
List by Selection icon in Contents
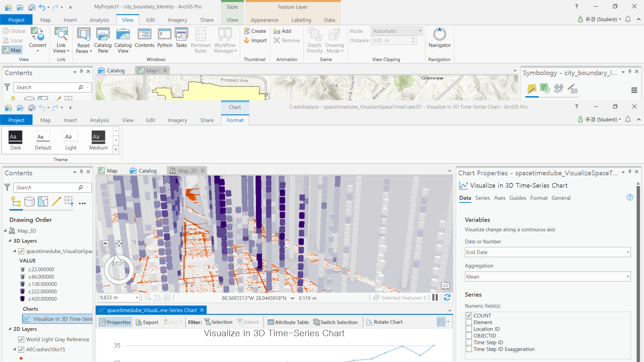pos(43,201)
